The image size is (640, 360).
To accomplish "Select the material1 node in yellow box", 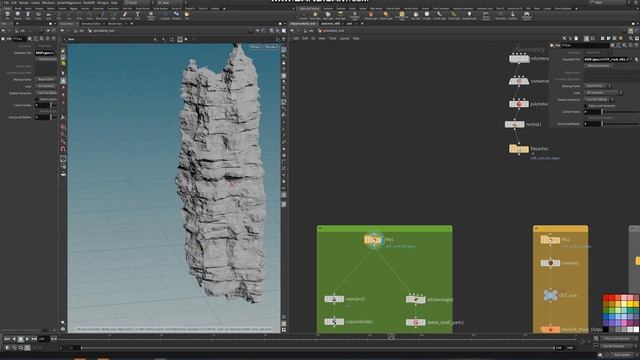I will click(x=550, y=263).
